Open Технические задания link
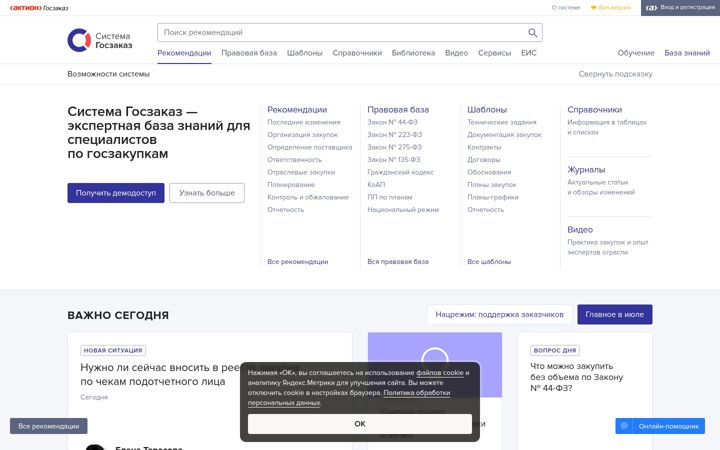The width and height of the screenshot is (720, 450). 501,122
